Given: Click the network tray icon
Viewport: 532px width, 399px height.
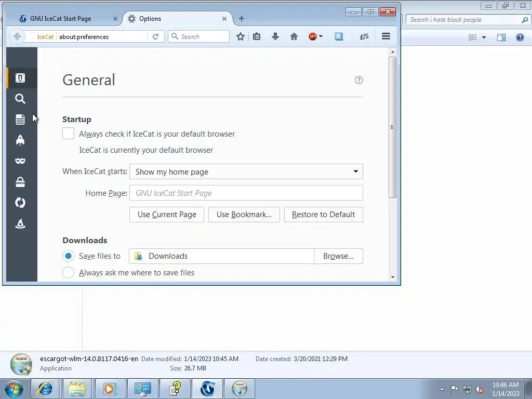Looking at the screenshot, I should click(467, 389).
